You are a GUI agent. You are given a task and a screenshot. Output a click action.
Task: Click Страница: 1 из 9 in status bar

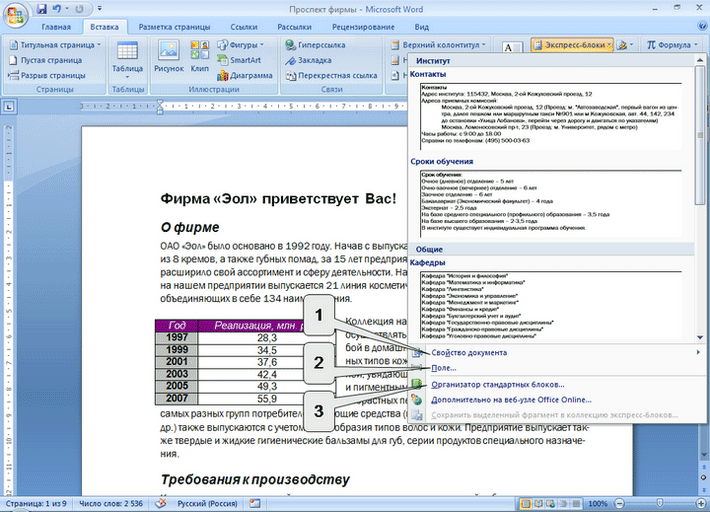36,503
